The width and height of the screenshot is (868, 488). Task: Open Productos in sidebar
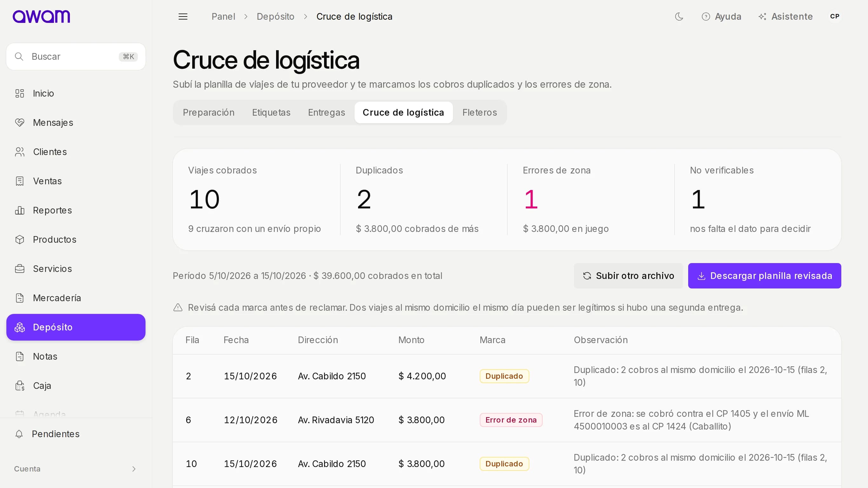click(76, 240)
